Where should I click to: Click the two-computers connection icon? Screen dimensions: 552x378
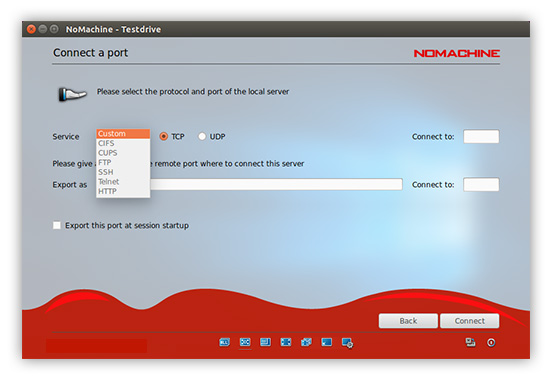[470, 342]
